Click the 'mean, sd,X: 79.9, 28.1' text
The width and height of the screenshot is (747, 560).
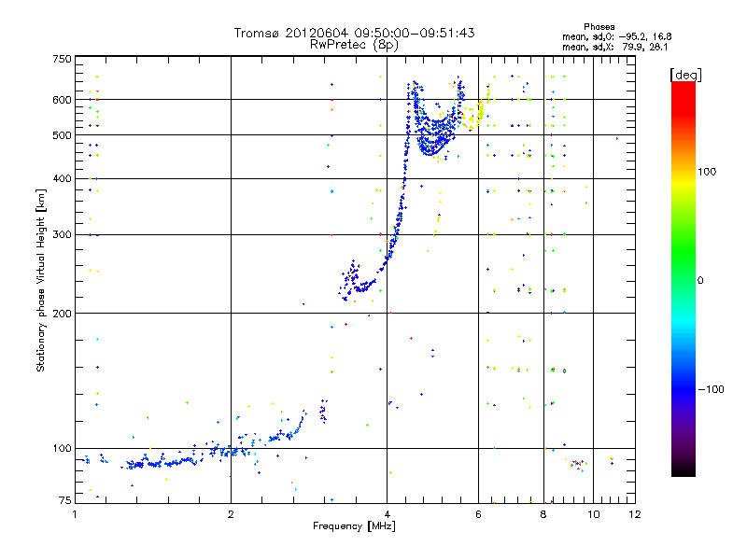[615, 47]
